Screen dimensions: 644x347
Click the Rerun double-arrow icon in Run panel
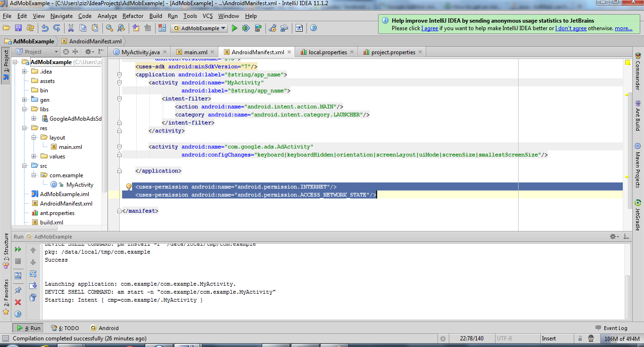[18, 249]
